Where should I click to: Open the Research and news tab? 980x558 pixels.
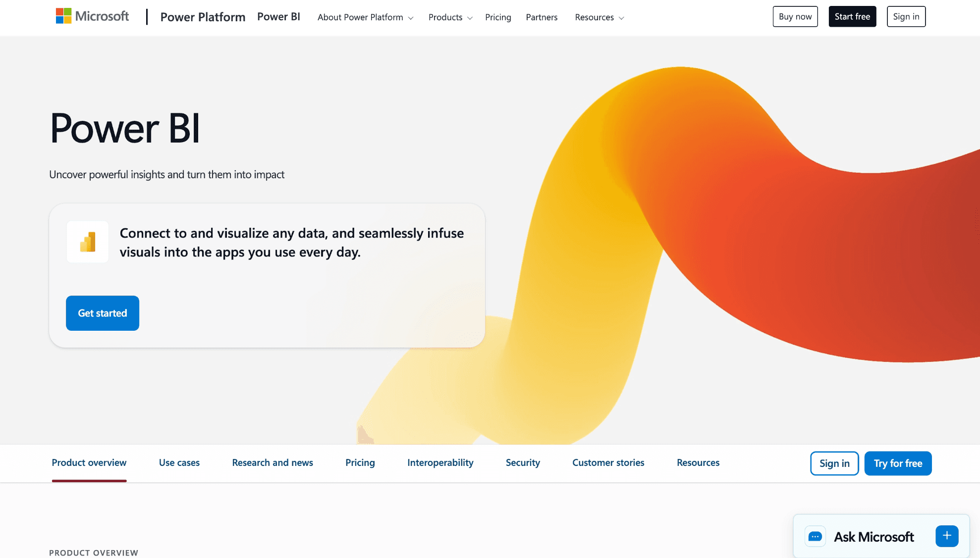tap(272, 462)
